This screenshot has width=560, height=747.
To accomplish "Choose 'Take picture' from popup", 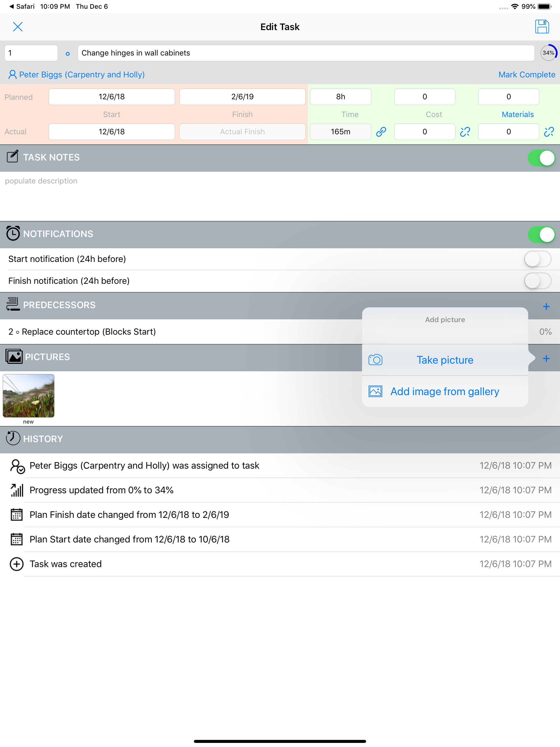I will pos(445,360).
